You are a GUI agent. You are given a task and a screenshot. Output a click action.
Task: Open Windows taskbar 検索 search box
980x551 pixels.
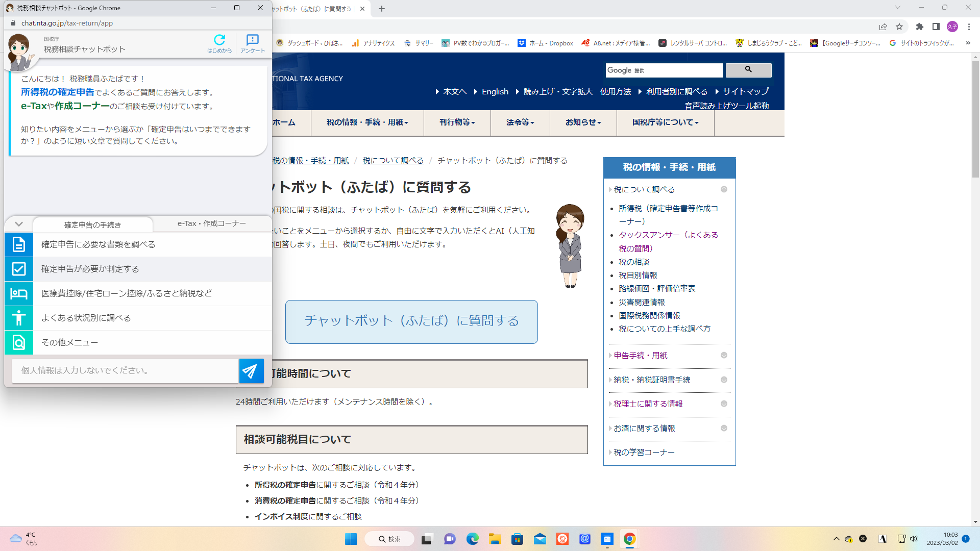[x=389, y=539]
